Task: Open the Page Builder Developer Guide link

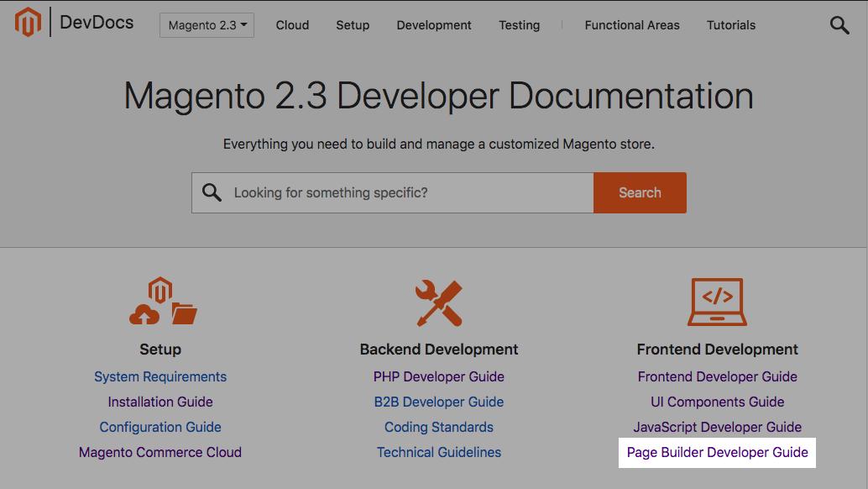Action: coord(718,452)
